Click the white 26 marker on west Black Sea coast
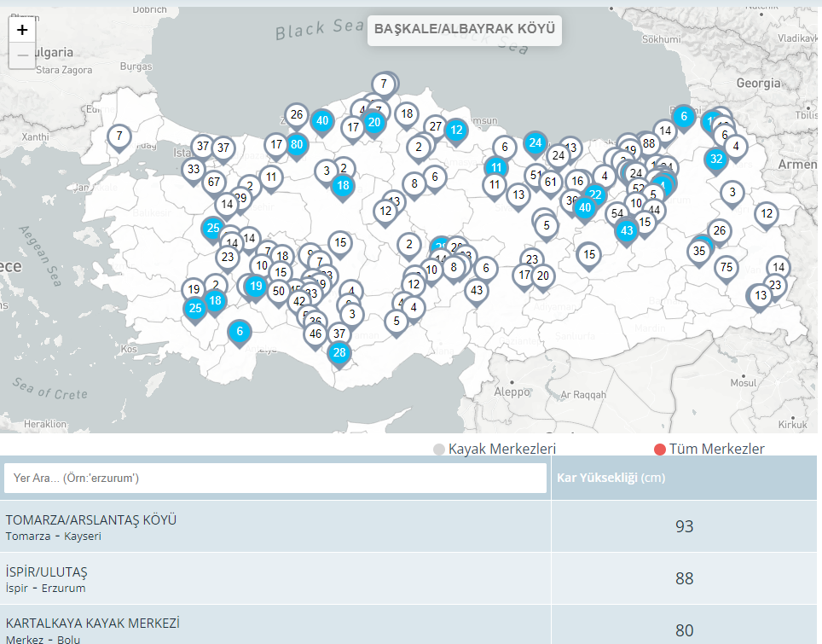Screen dimensions: 822x644 pos(297,115)
